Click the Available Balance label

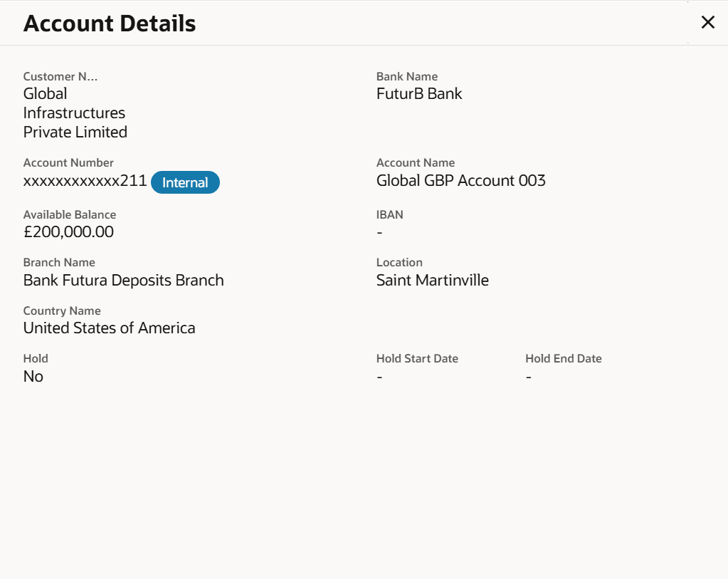(x=70, y=215)
